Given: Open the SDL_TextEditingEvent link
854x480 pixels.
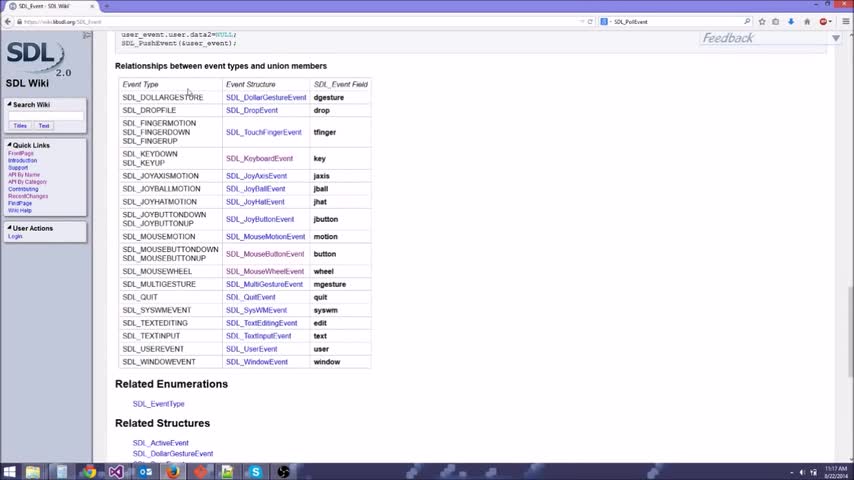Looking at the screenshot, I should [x=261, y=324].
